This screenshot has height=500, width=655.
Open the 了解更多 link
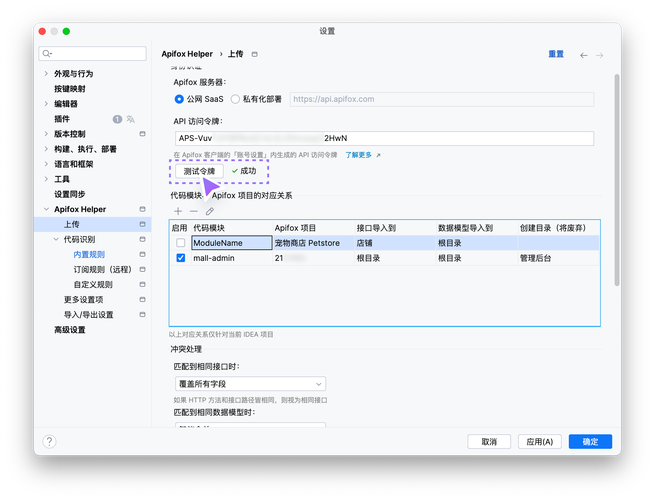[x=358, y=155]
